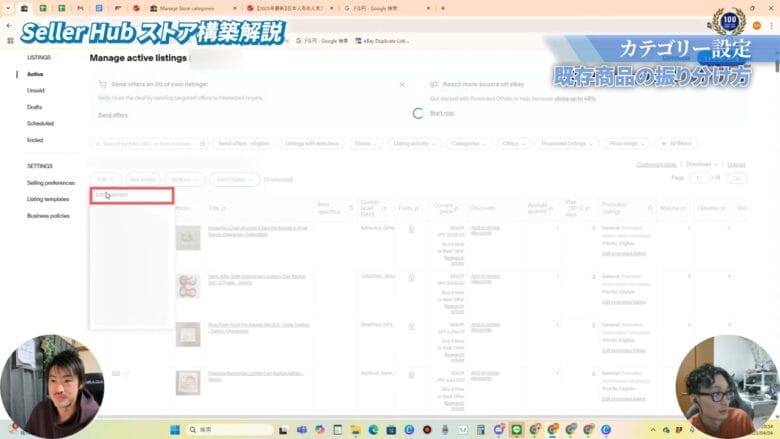Sort by the Current price column header

(446, 208)
